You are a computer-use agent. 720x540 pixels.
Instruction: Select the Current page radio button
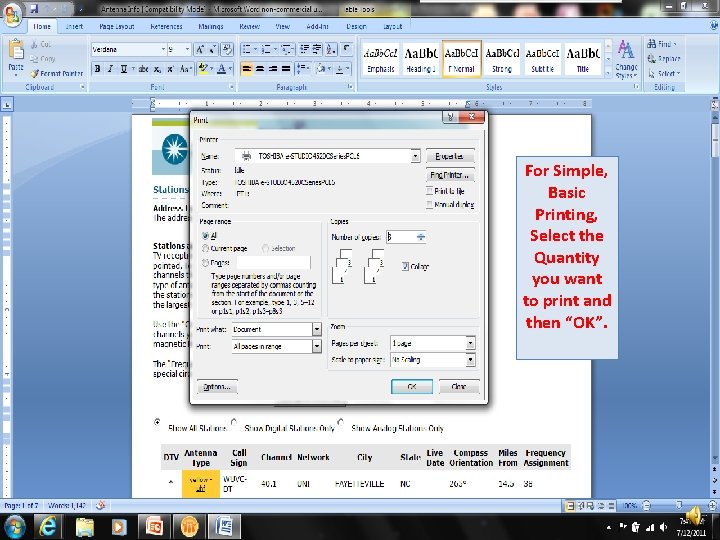[205, 248]
